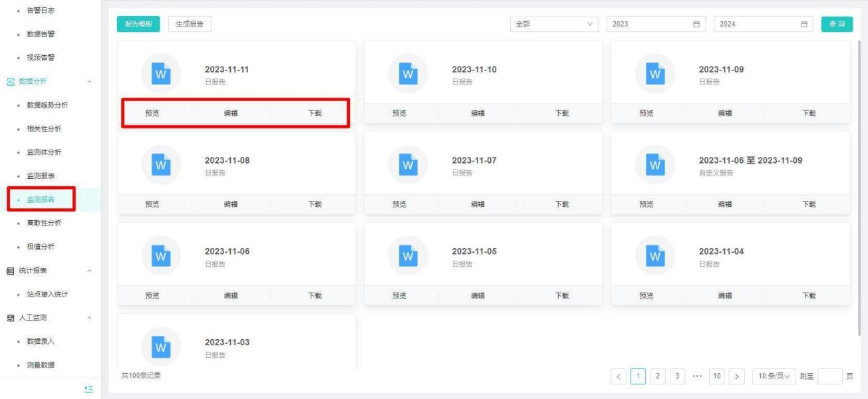This screenshot has width=868, height=399.
Task: Open 监测报表 in the sidebar menu
Action: 41,176
